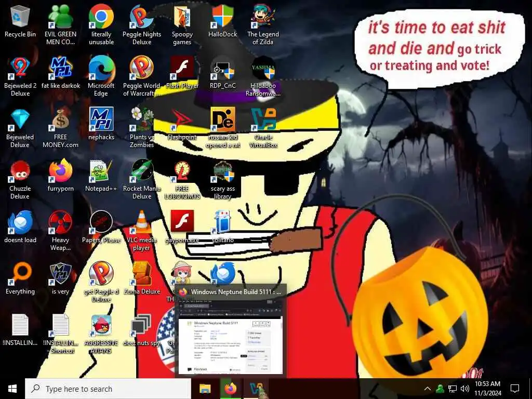Screen dimensions: 532x399
Task: Select the nephacks MPI icon
Action: point(101,120)
